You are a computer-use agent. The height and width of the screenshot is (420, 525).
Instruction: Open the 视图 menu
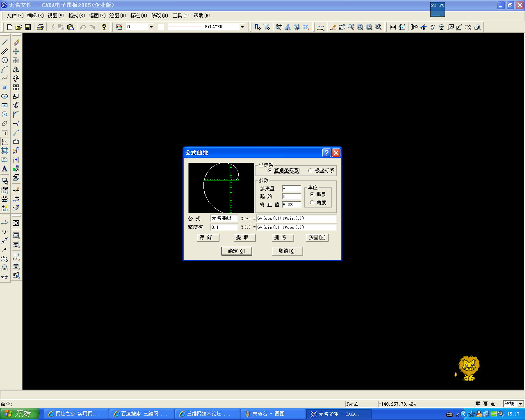point(56,16)
